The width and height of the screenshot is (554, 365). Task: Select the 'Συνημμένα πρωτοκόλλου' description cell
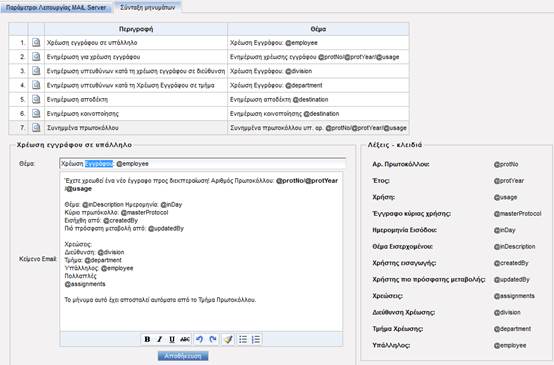(136, 128)
